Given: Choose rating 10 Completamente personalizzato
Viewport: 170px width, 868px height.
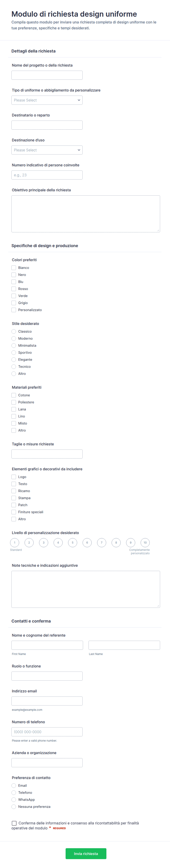Looking at the screenshot, I should click(145, 543).
